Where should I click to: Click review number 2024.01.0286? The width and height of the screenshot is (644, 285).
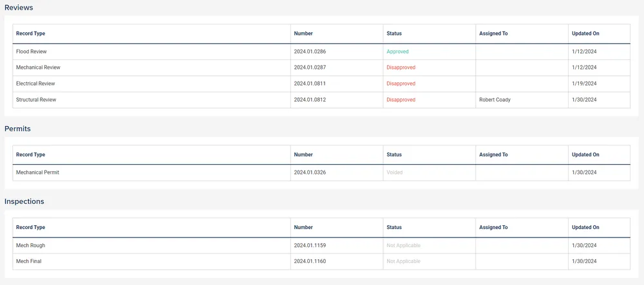310,51
